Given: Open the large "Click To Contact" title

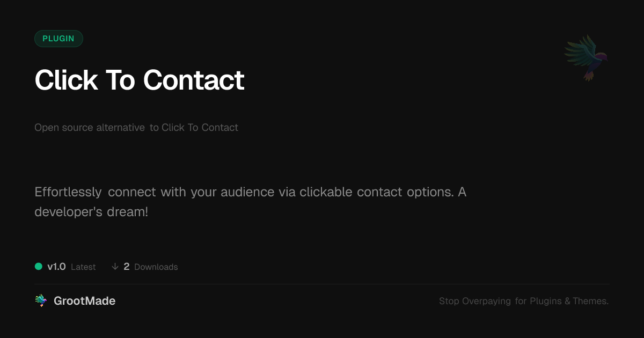Looking at the screenshot, I should click(140, 80).
